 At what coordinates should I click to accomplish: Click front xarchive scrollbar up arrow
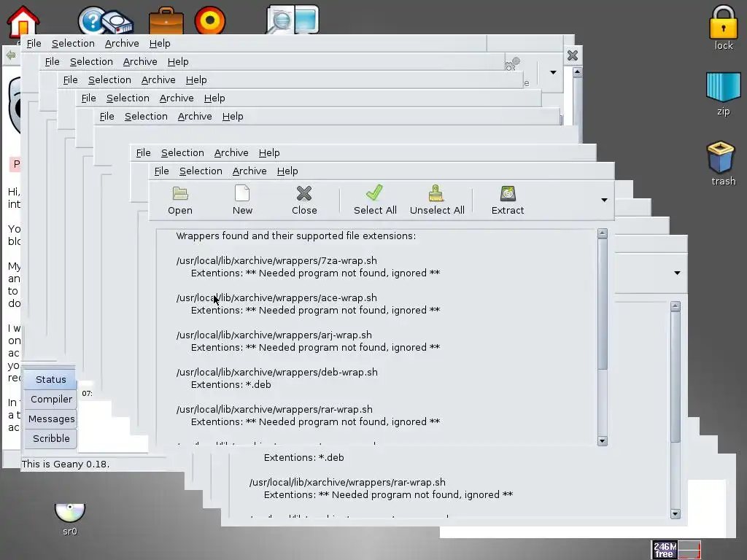click(602, 233)
